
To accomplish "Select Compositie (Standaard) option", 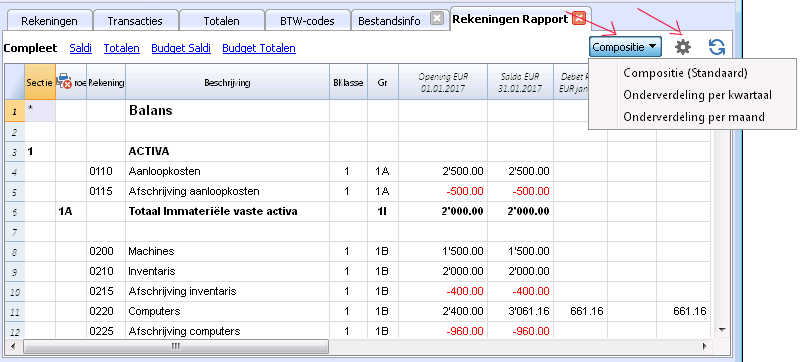I will 685,73.
